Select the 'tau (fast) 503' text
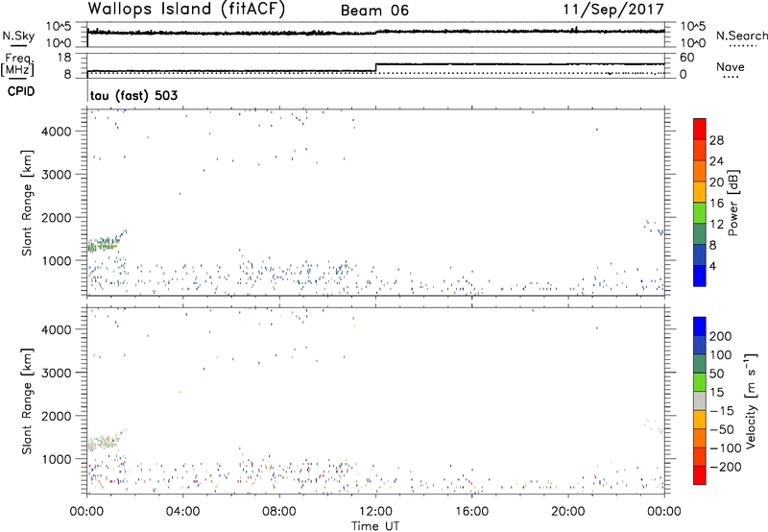Image resolution: width=768 pixels, height=532 pixels. (133, 95)
